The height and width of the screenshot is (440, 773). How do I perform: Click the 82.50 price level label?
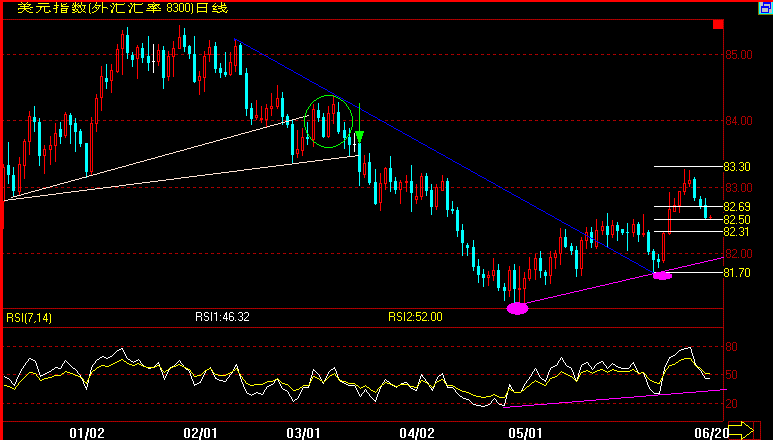737,220
